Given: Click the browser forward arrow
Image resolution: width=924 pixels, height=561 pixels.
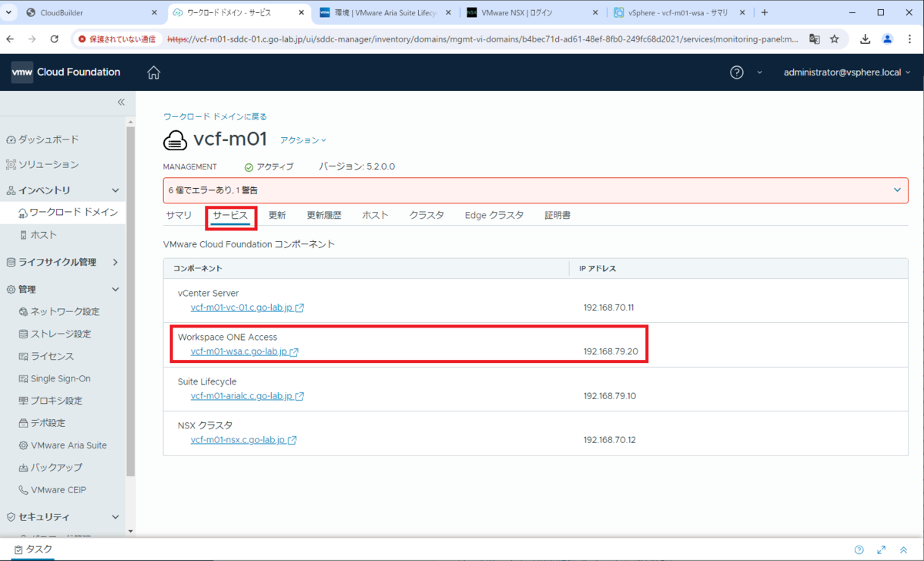Looking at the screenshot, I should (32, 39).
